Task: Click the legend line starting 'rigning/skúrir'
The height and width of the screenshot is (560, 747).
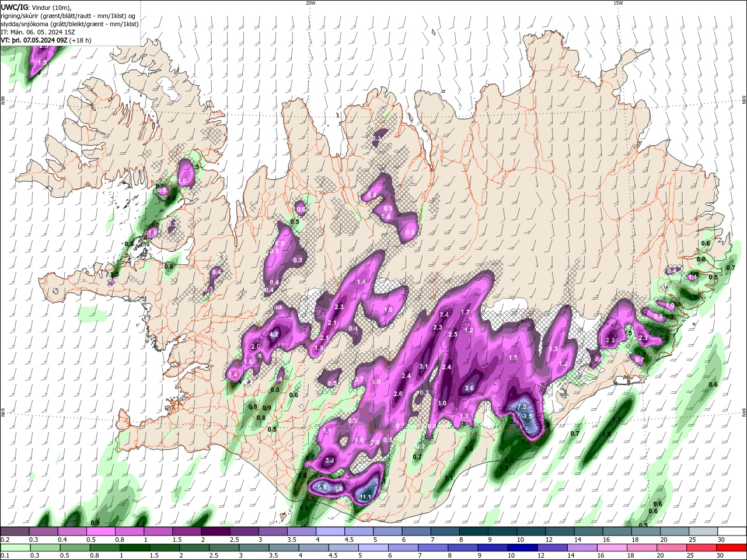Action: coord(69,16)
